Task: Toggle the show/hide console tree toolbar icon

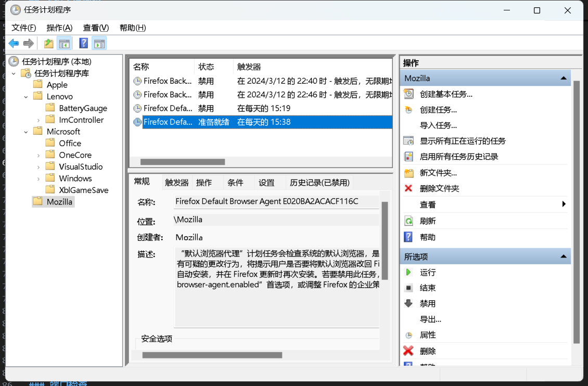Action: (x=64, y=44)
